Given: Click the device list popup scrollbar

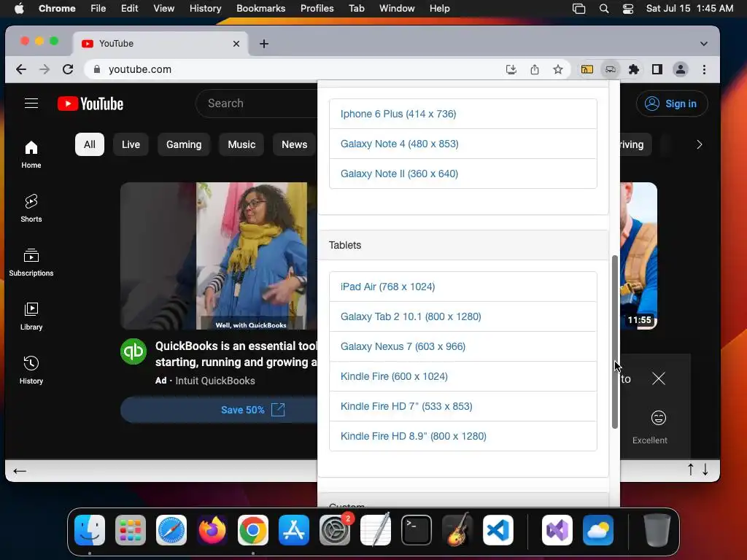Looking at the screenshot, I should (x=615, y=342).
